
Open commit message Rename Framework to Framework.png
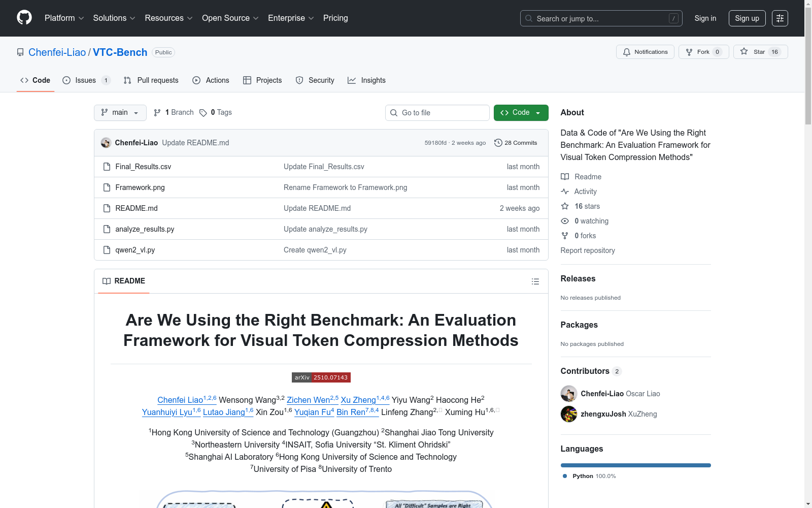[x=346, y=187]
